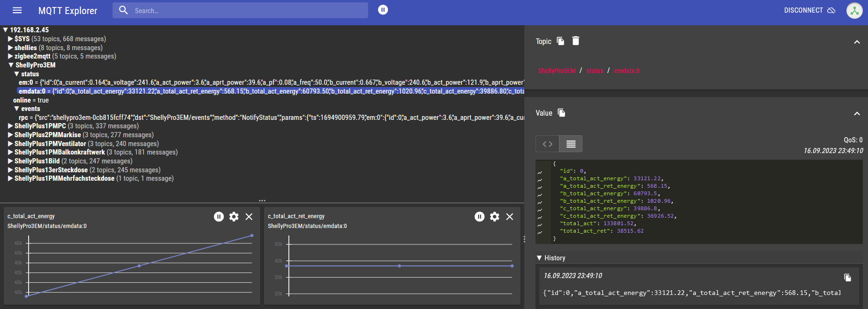Click the "QoS: 0" label
The width and height of the screenshot is (868, 309).
click(x=853, y=140)
